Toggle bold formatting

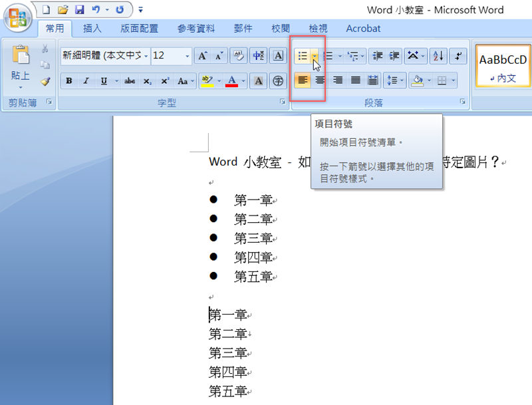tap(69, 80)
